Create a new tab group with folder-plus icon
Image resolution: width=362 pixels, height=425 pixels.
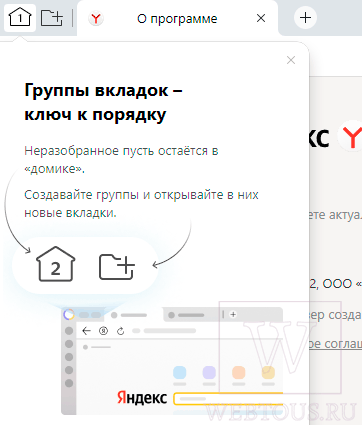tap(52, 18)
